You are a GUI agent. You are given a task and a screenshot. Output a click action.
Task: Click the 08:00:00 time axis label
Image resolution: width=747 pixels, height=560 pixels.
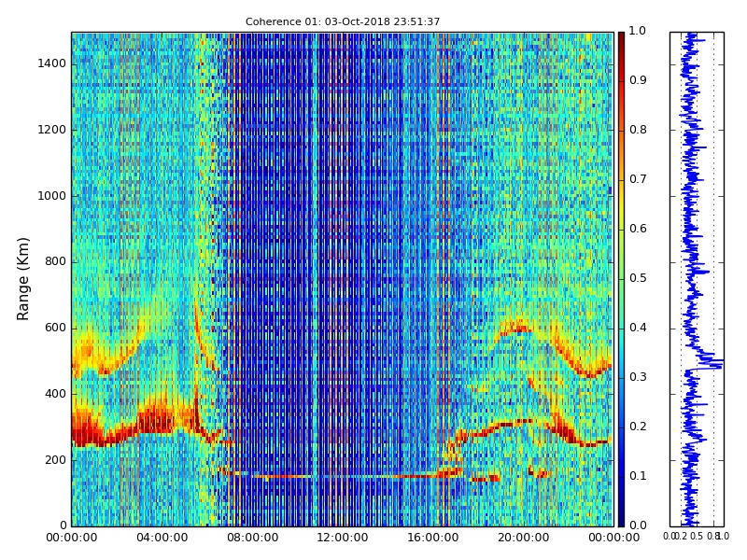[x=252, y=539]
